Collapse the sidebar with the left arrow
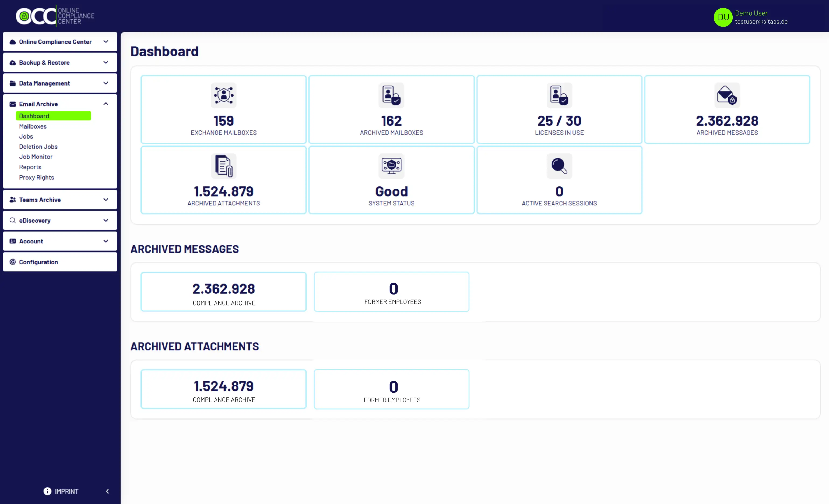The image size is (829, 504). (107, 491)
